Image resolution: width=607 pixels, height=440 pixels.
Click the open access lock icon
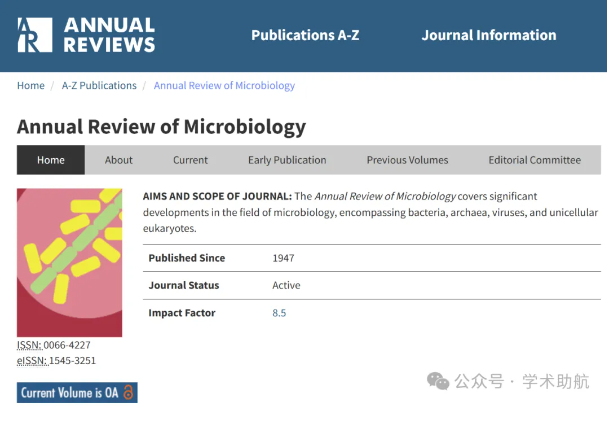128,392
